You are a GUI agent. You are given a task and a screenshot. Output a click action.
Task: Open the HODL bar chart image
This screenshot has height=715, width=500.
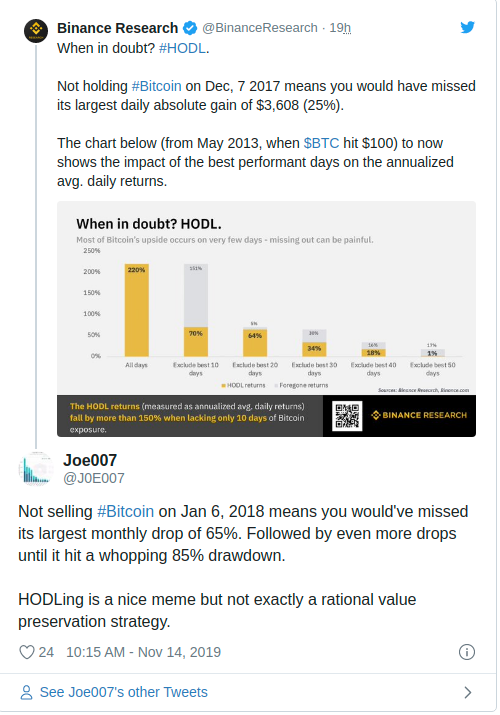tap(266, 319)
